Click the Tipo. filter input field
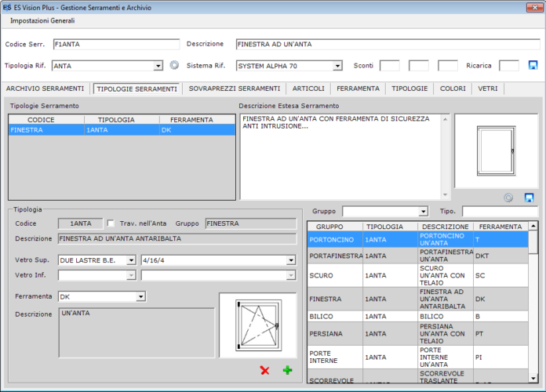The height and width of the screenshot is (392, 546). tap(500, 212)
